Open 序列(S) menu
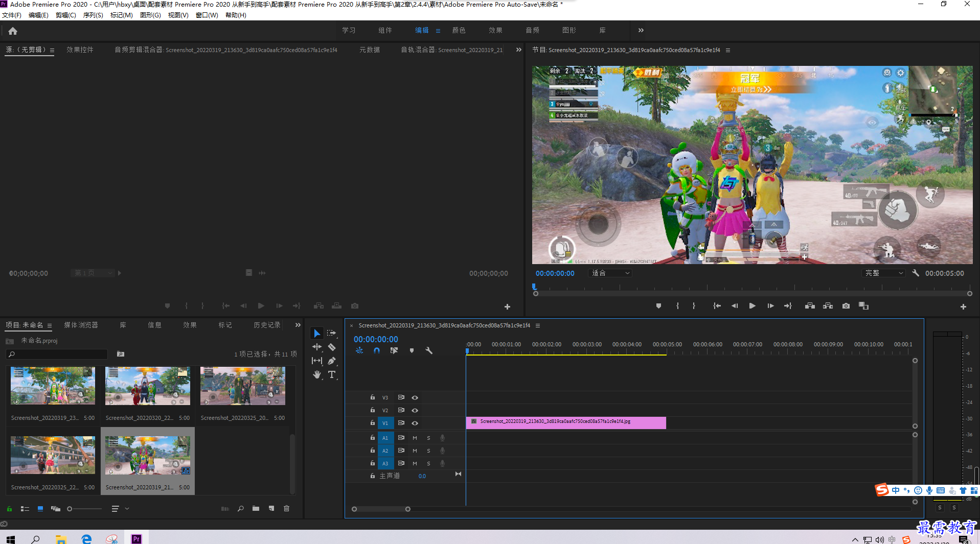This screenshot has width=980, height=544. 93,15
